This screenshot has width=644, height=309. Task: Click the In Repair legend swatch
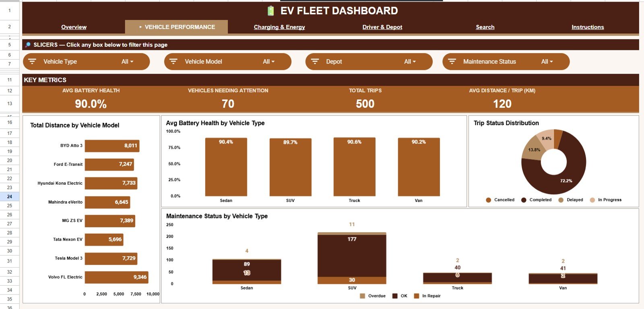(417, 296)
